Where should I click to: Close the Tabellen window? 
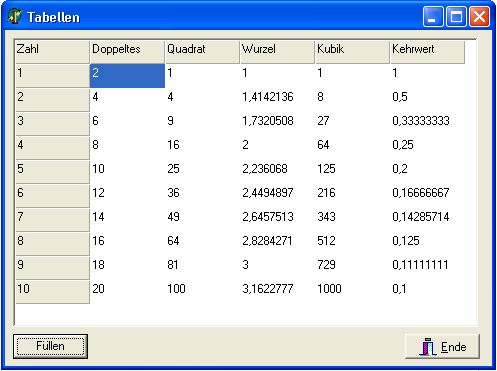click(x=479, y=16)
